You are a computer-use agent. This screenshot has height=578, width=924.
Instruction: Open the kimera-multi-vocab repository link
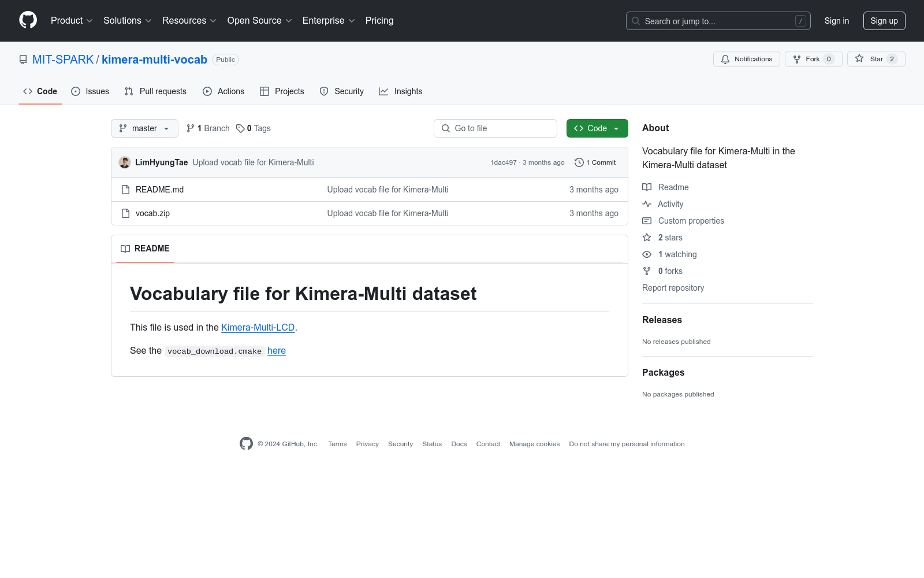tap(154, 60)
